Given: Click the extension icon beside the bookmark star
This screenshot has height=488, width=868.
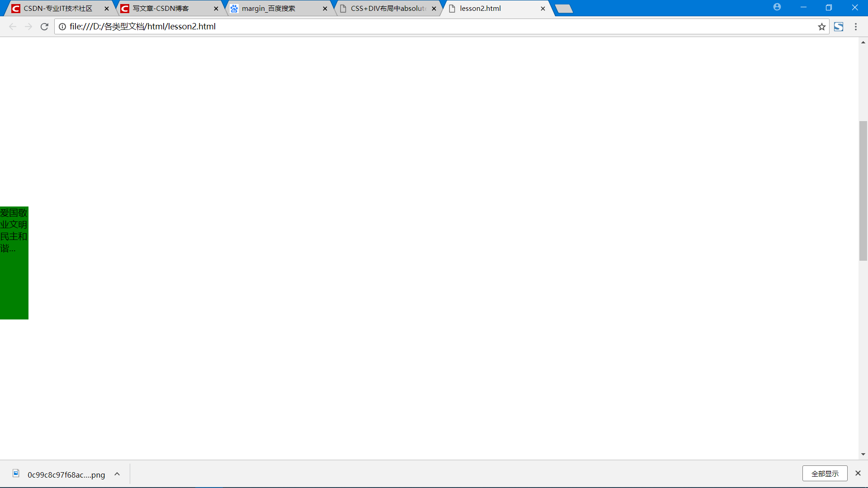Looking at the screenshot, I should coord(839,27).
